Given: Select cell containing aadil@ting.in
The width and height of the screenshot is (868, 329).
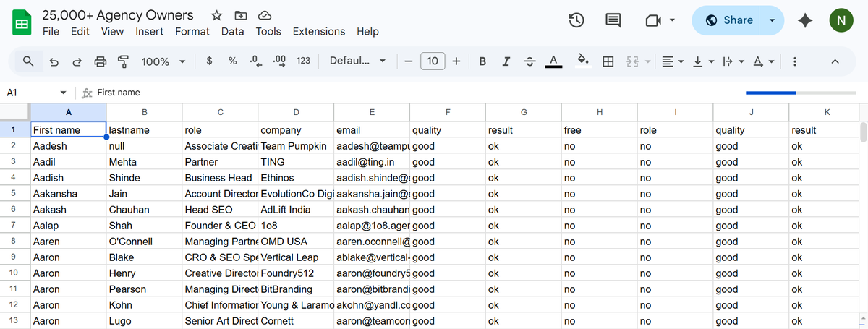Looking at the screenshot, I should click(372, 162).
